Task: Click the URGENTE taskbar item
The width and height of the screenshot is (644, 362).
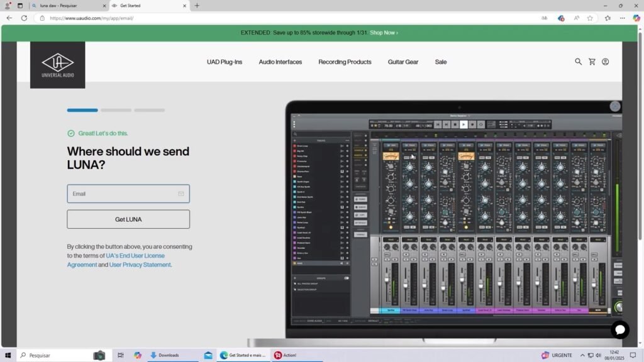Action: click(557, 355)
